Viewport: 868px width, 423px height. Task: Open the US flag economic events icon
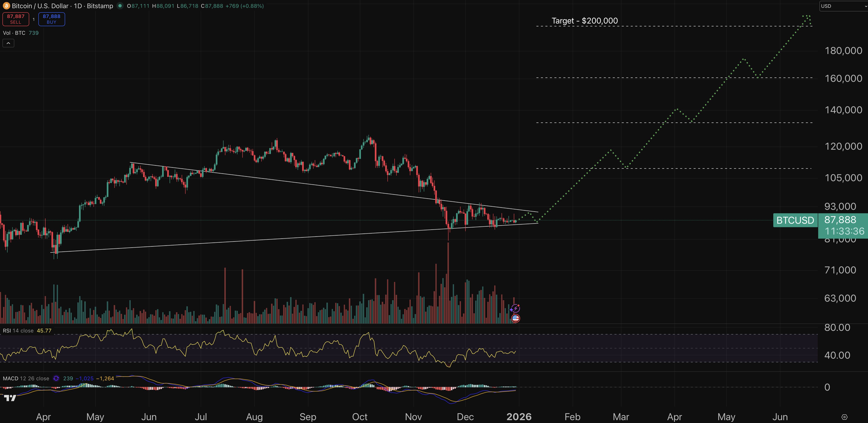click(516, 318)
